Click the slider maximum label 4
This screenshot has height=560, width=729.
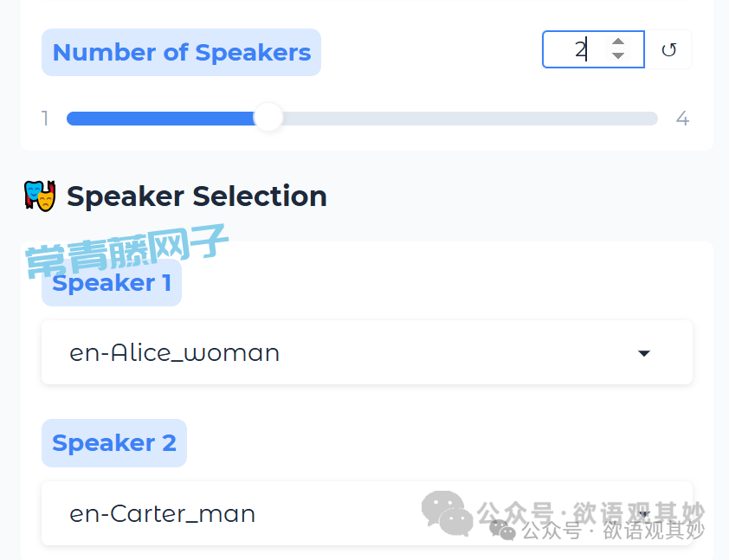682,119
